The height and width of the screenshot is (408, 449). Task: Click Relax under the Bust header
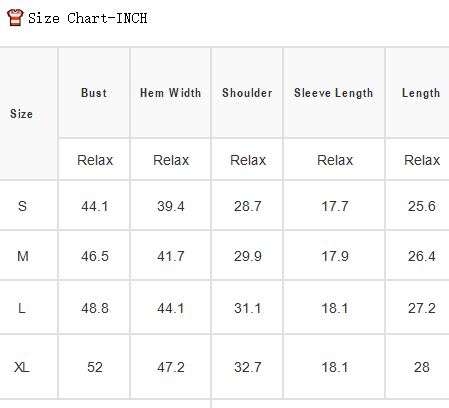click(95, 160)
